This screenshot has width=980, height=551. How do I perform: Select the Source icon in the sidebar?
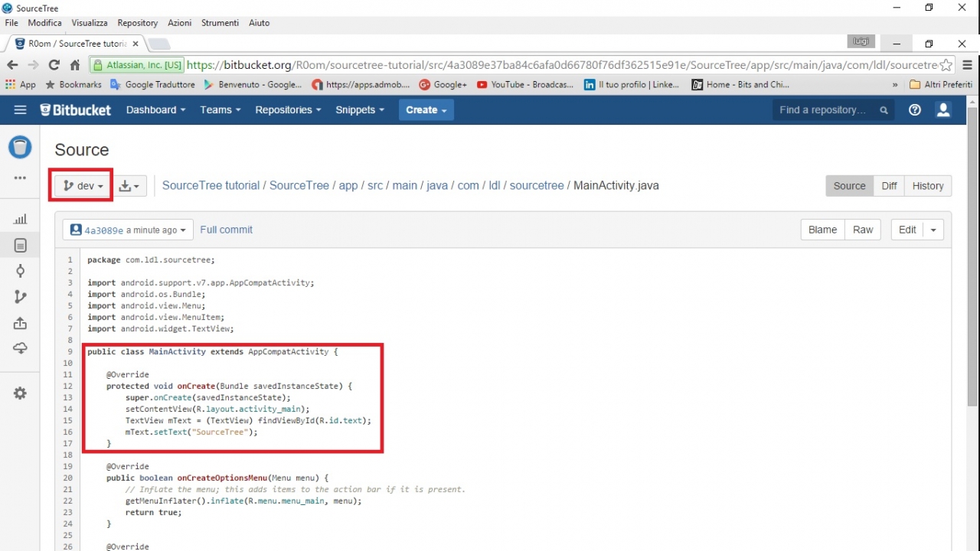[21, 246]
